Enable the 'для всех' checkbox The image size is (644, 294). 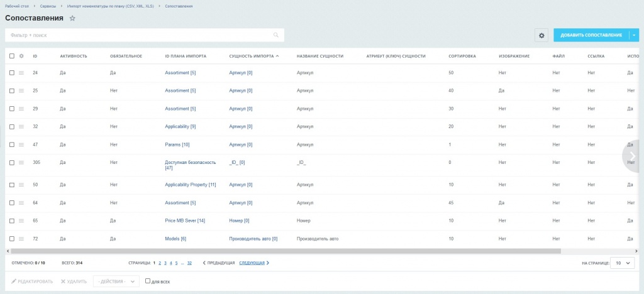tap(148, 281)
